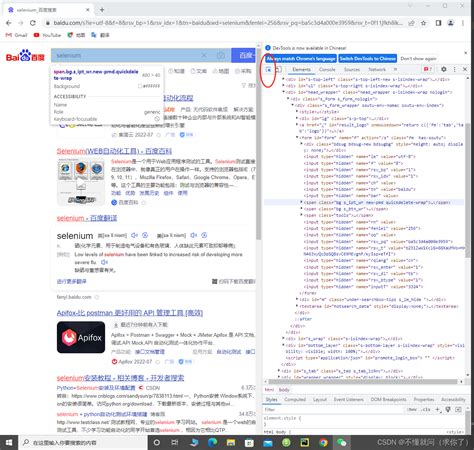Screen dimensions: 474x450
Task: Open the Accessibility tab in DevTools
Action: coord(453,399)
